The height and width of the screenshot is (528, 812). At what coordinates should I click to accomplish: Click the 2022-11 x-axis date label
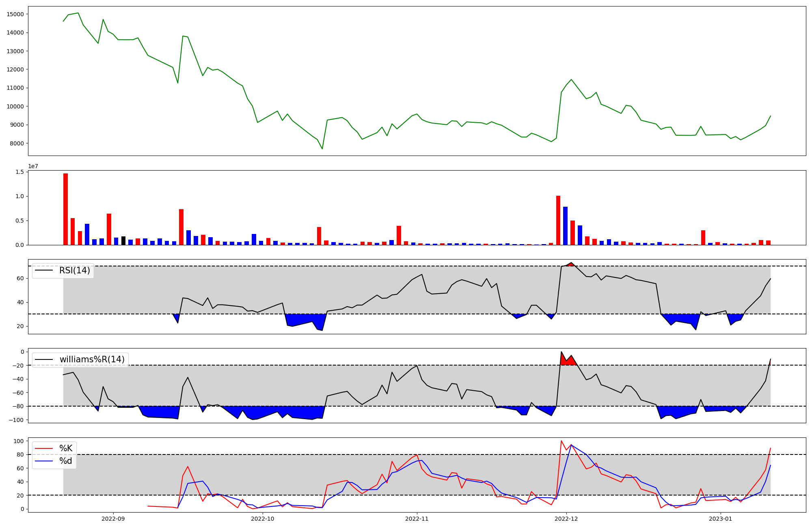[417, 519]
